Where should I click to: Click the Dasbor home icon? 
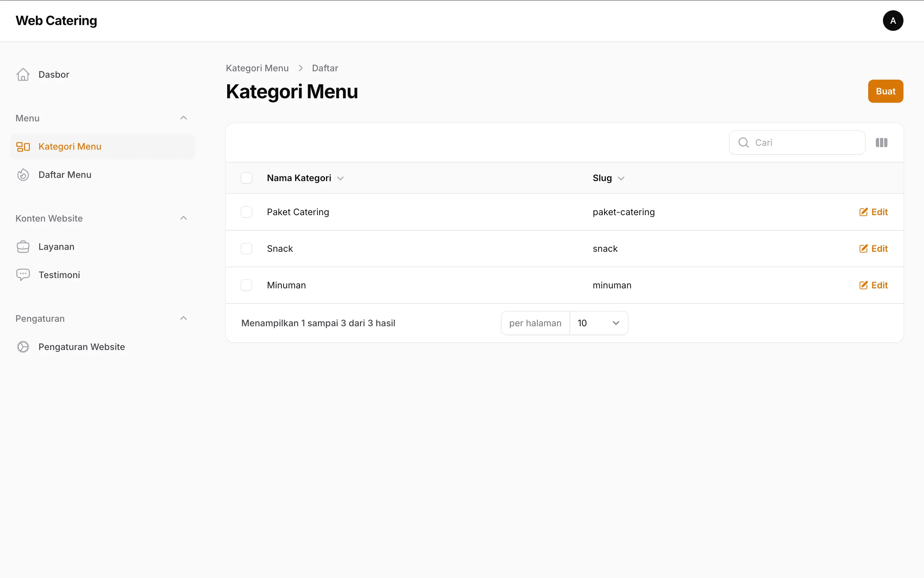23,74
